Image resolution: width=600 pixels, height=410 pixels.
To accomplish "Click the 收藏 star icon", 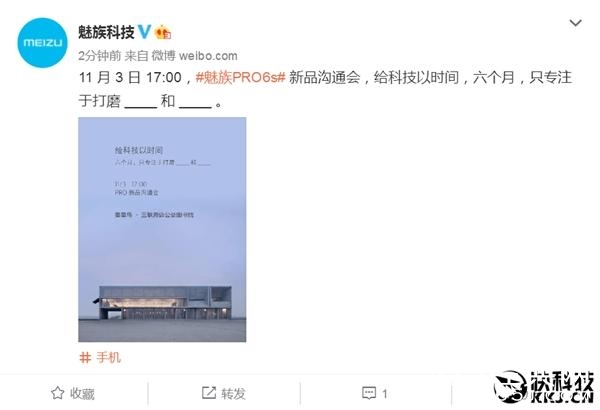I will point(57,393).
